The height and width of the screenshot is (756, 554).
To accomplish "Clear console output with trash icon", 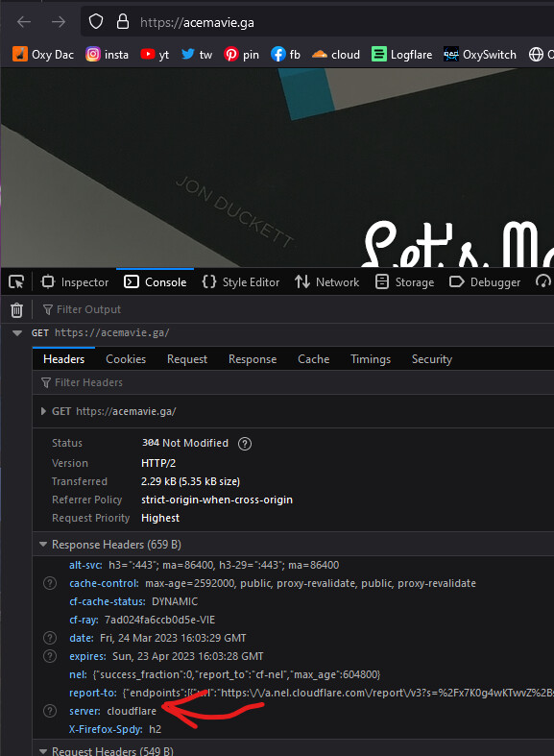I will (17, 310).
